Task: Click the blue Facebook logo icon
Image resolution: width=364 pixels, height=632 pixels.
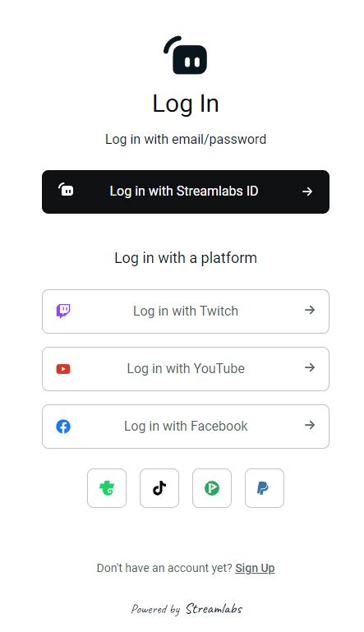Action: (x=63, y=427)
